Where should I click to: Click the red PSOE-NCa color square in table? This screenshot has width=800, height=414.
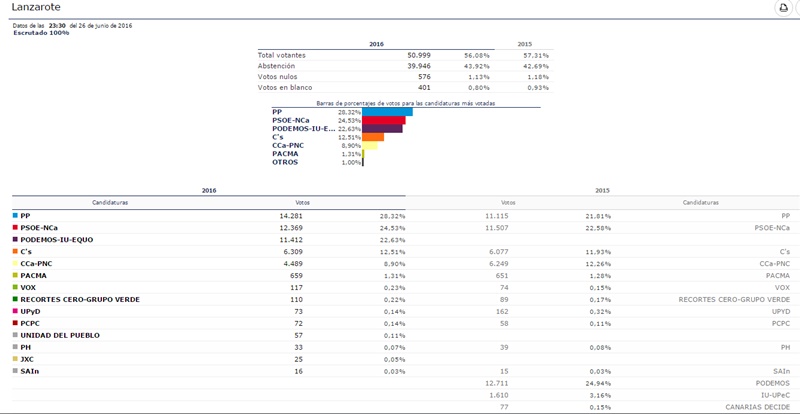[x=15, y=227]
